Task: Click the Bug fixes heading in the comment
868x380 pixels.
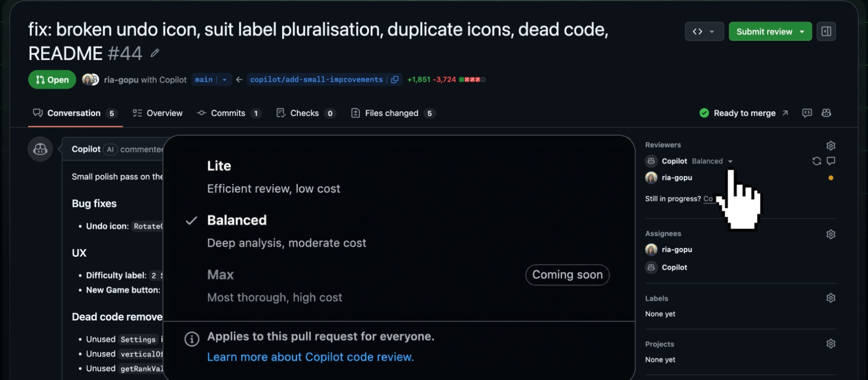Action: click(x=94, y=204)
